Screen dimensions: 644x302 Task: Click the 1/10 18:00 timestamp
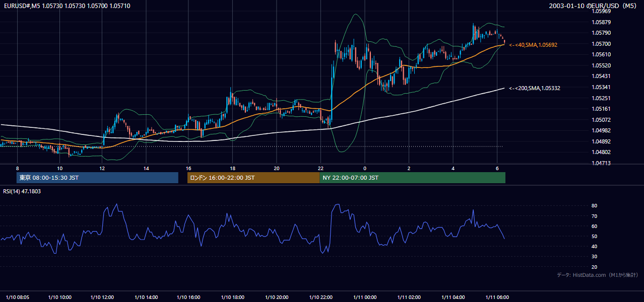pyautogui.click(x=234, y=297)
